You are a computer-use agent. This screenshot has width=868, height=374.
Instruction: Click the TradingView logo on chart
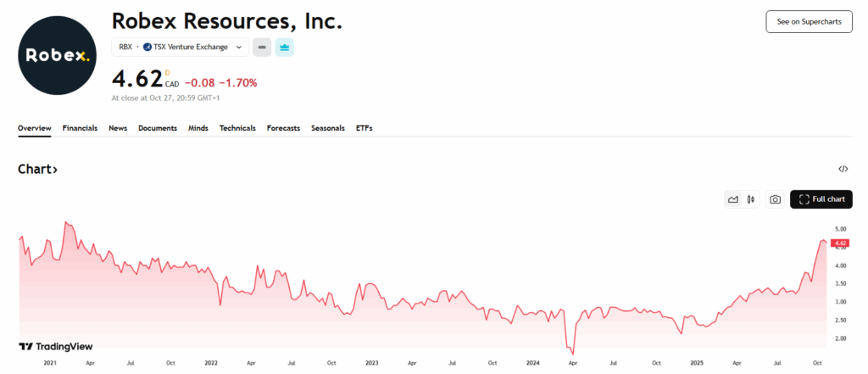pos(56,346)
